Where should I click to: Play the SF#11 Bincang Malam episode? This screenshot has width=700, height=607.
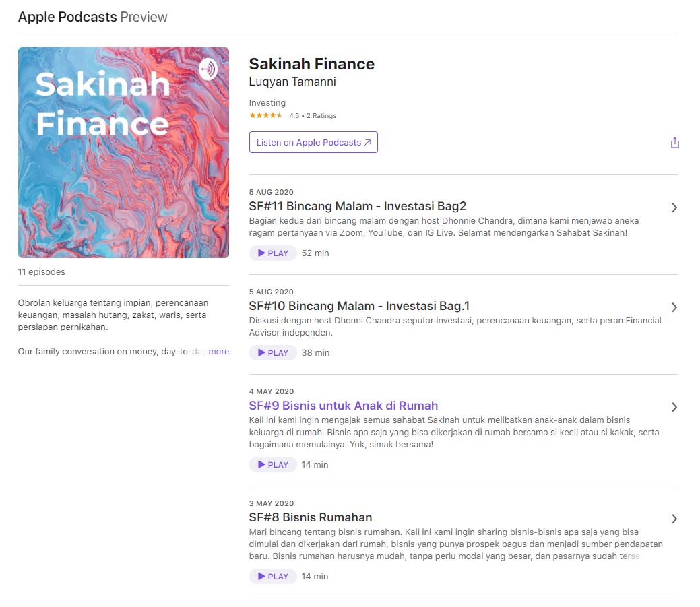coord(273,253)
